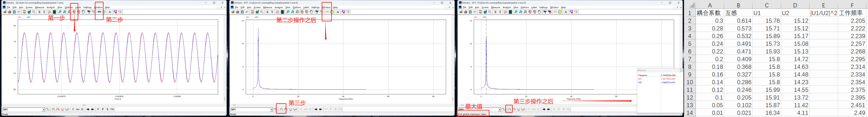The image size is (868, 117).
Task: Click the THD button in left Simview measure bar
Action: click(112, 109)
